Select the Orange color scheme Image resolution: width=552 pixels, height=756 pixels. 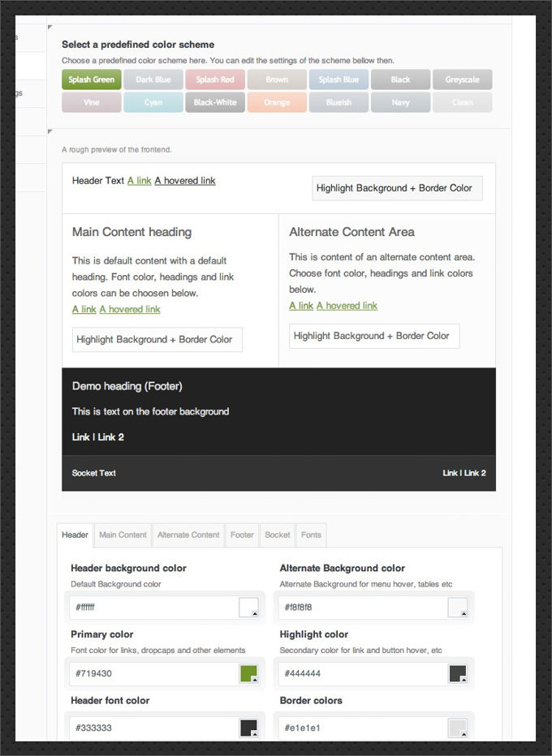(276, 102)
